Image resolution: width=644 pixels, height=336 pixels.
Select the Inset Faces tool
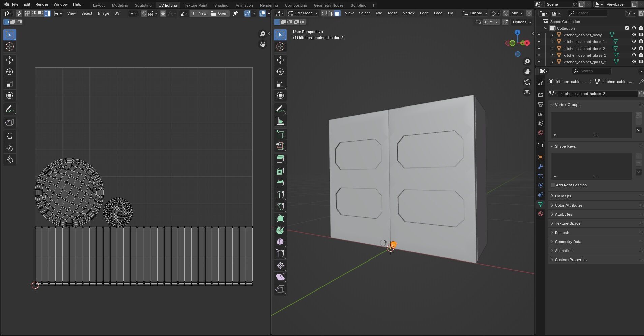coord(280,171)
